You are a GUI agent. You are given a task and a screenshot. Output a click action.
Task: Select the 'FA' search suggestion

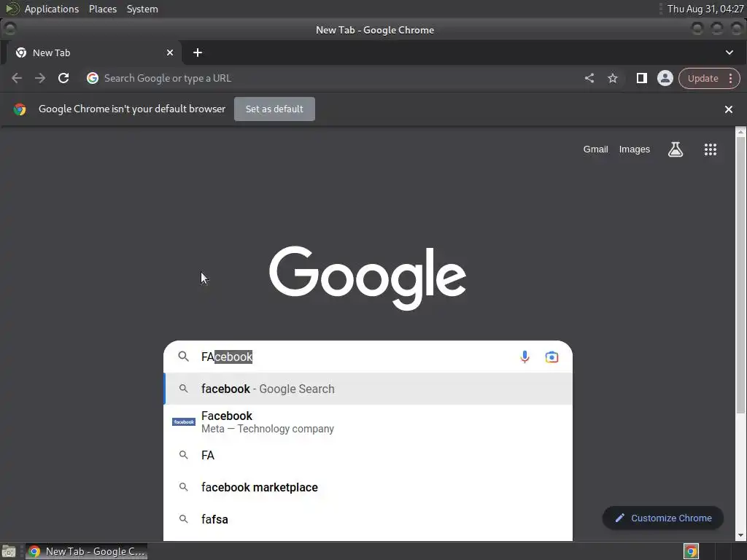pos(368,455)
